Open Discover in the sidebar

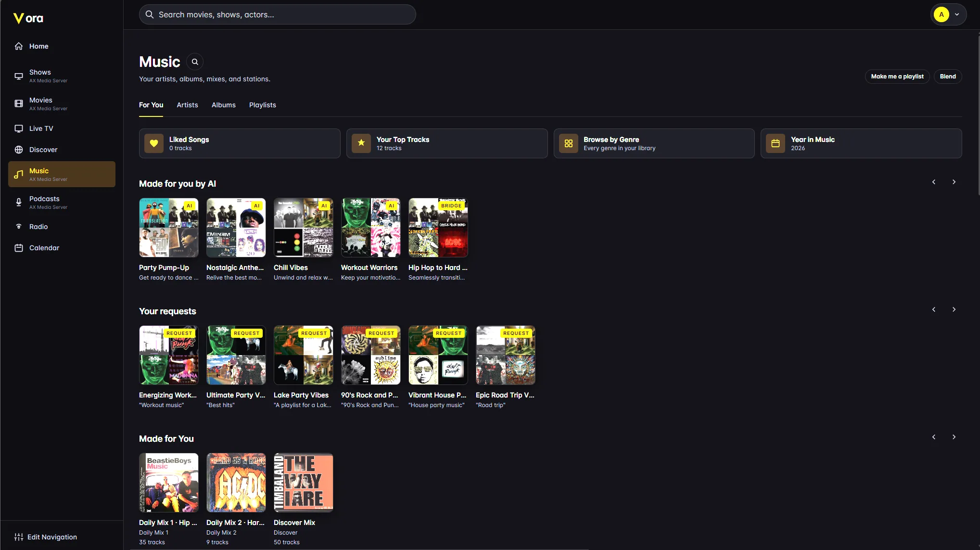(62, 150)
